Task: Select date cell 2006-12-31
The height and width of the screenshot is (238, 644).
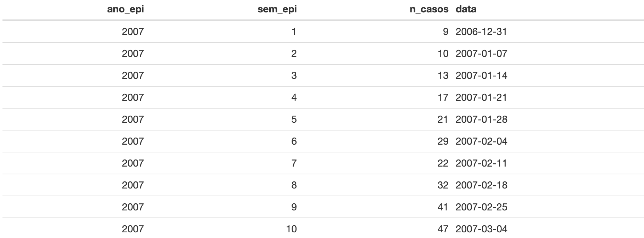Action: pos(481,32)
